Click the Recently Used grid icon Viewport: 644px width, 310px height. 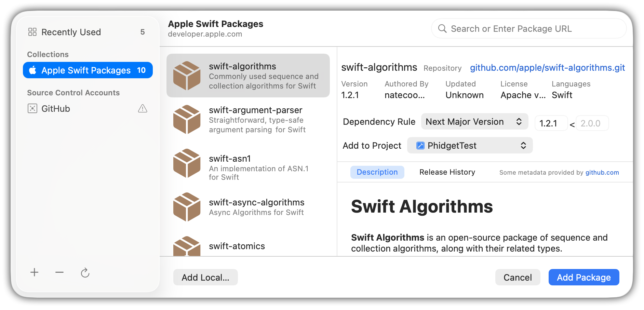32,32
